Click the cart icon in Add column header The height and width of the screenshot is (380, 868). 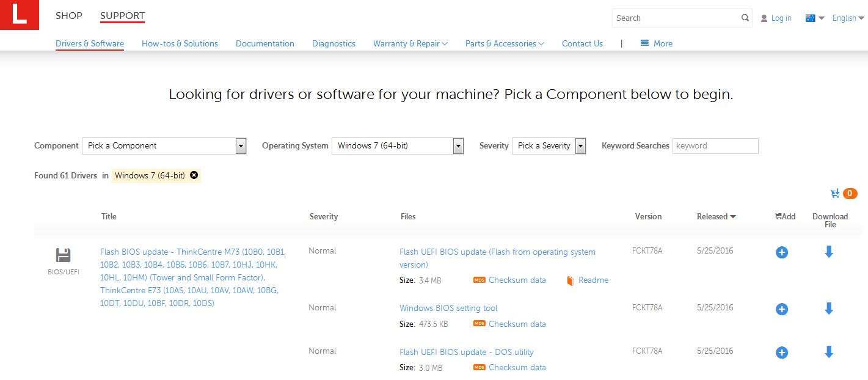778,216
